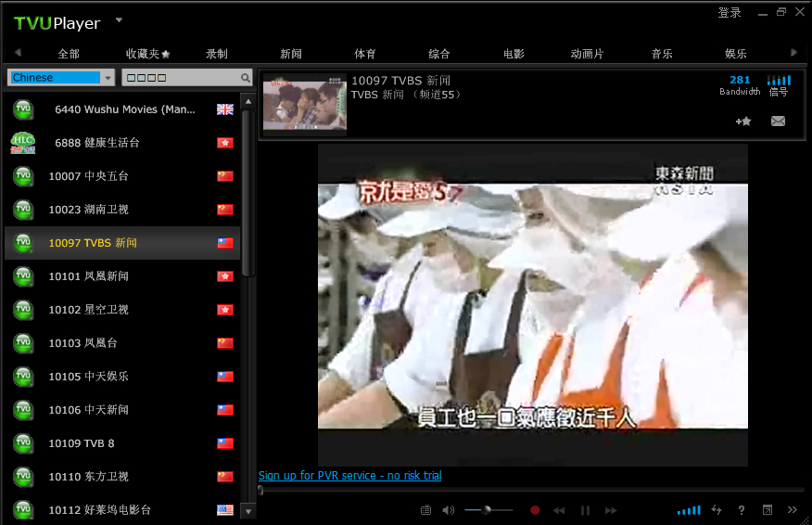
Task: Click the volume slider knob
Action: point(487,510)
